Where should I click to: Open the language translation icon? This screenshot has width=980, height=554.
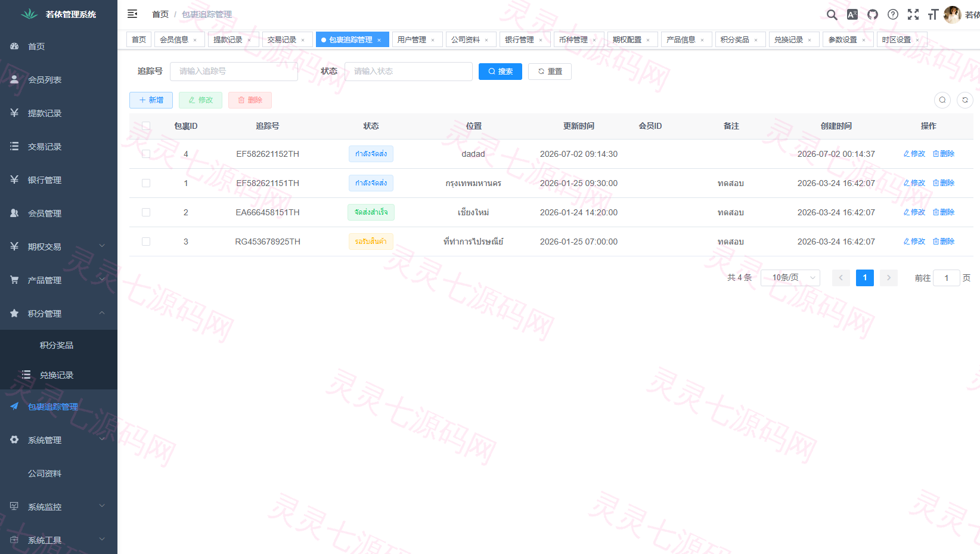point(852,14)
